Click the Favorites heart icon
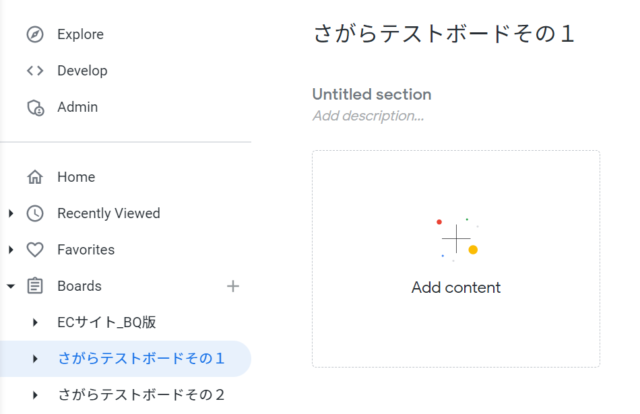The image size is (640, 414). [35, 249]
